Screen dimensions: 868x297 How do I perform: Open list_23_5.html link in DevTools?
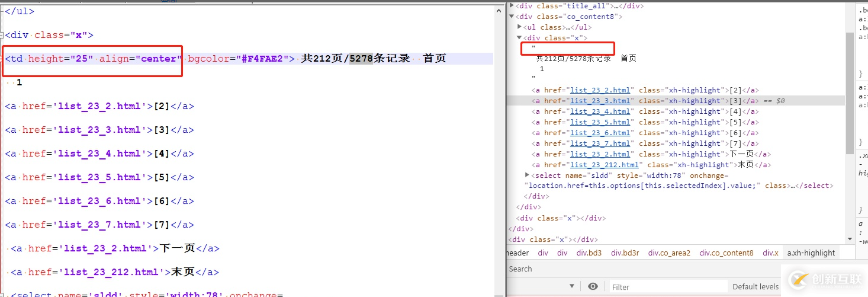tap(600, 122)
